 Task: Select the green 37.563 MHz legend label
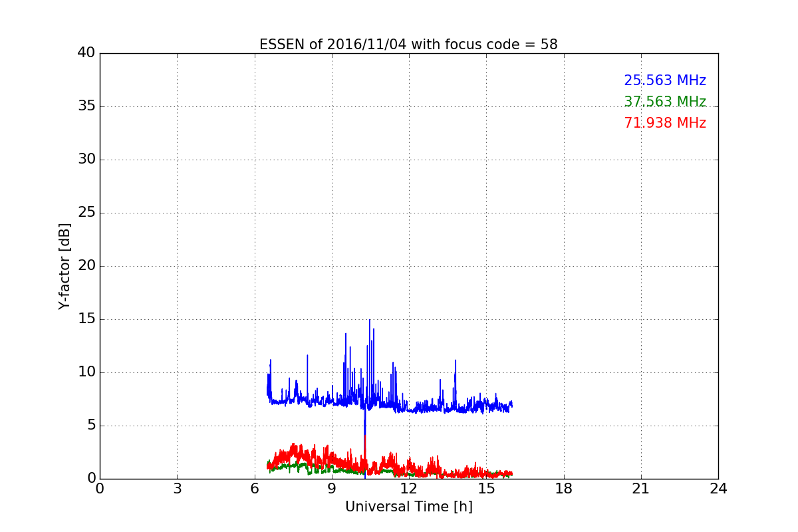pos(665,102)
